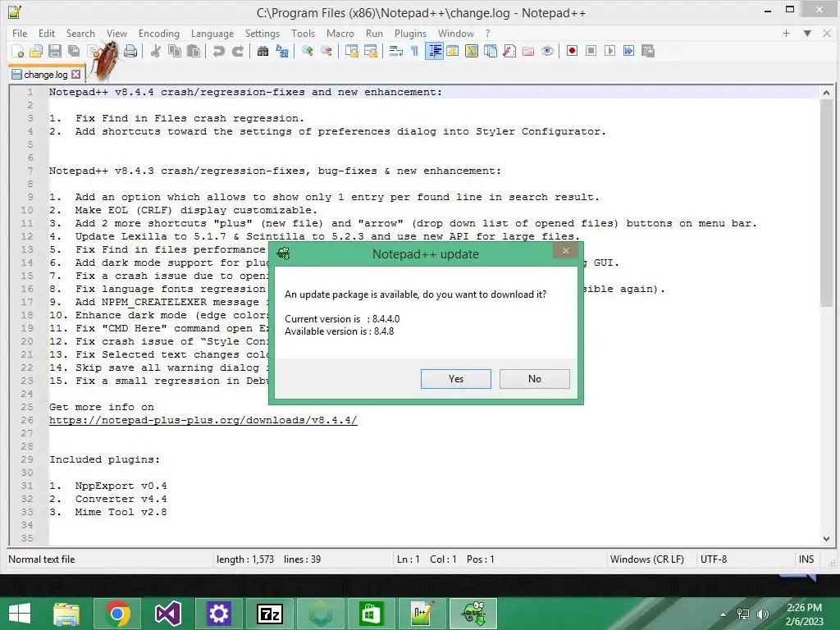The width and height of the screenshot is (840, 630).
Task: Open the Encoding menu
Action: coord(159,33)
